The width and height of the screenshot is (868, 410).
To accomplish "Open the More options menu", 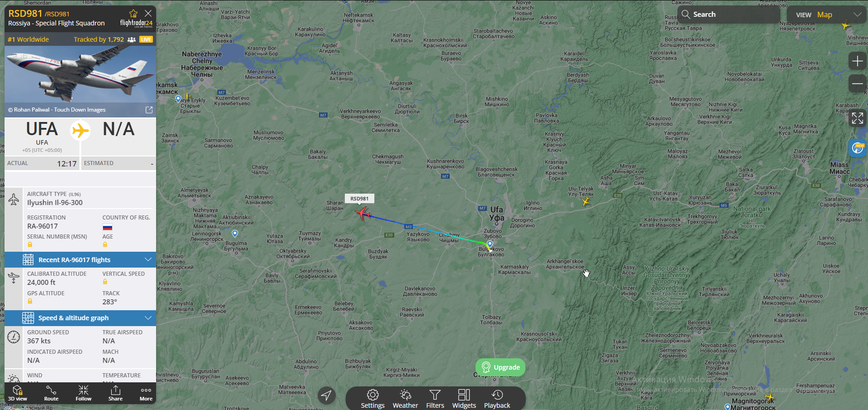I will point(146,393).
